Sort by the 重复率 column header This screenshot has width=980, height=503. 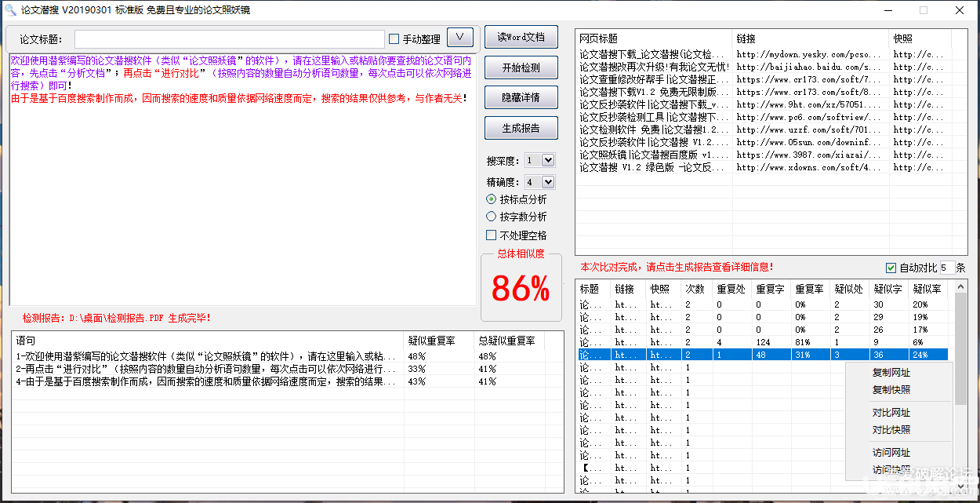pyautogui.click(x=810, y=289)
